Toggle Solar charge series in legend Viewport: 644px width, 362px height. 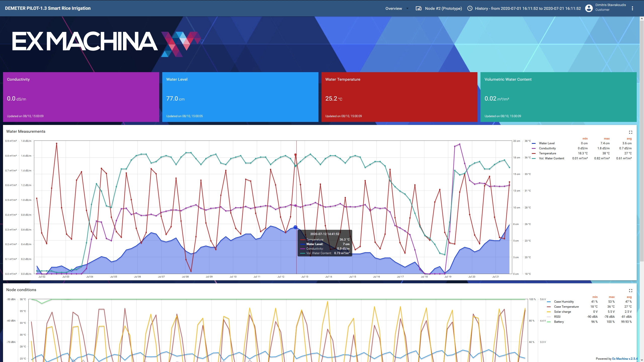tap(562, 312)
